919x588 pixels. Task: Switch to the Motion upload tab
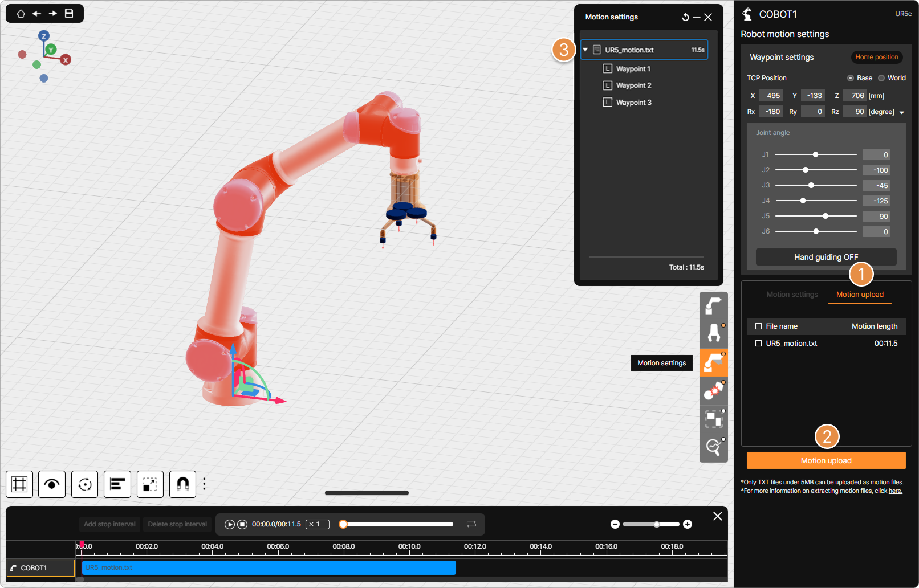(860, 295)
